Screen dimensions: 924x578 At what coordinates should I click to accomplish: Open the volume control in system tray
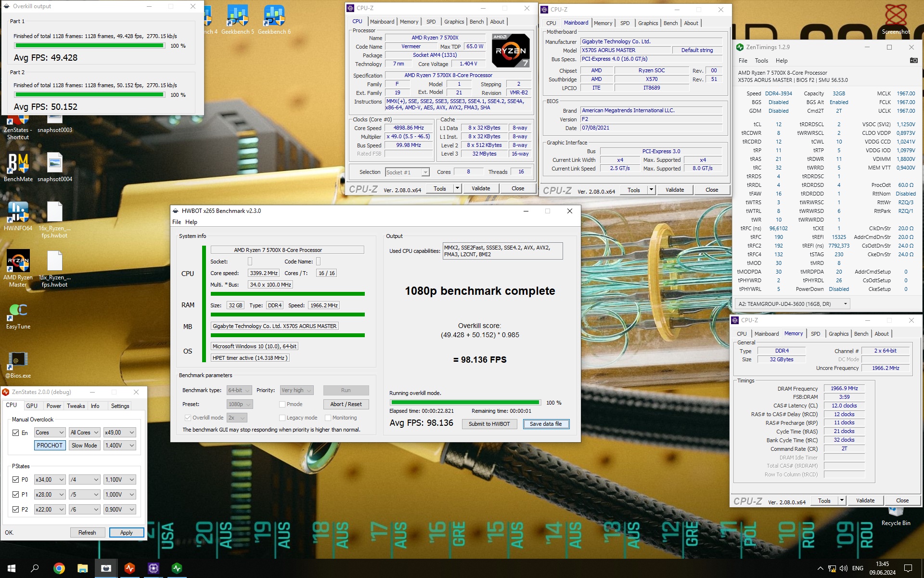click(843, 568)
